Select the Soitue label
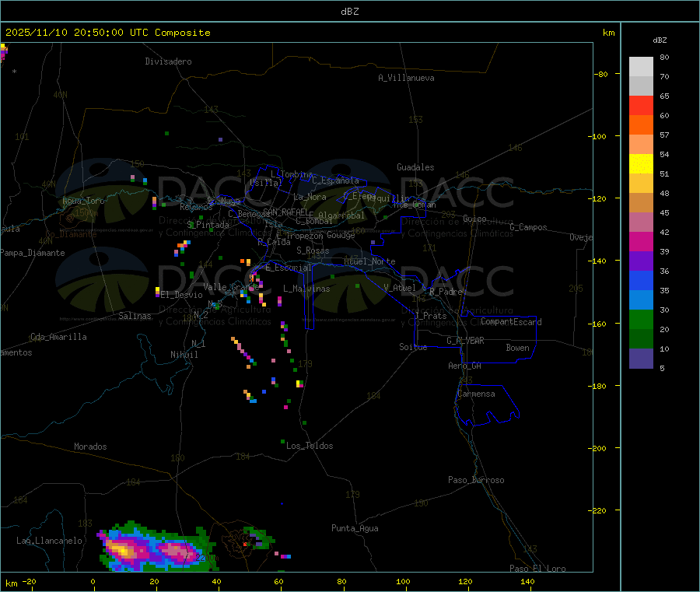This screenshot has width=700, height=592. (414, 347)
